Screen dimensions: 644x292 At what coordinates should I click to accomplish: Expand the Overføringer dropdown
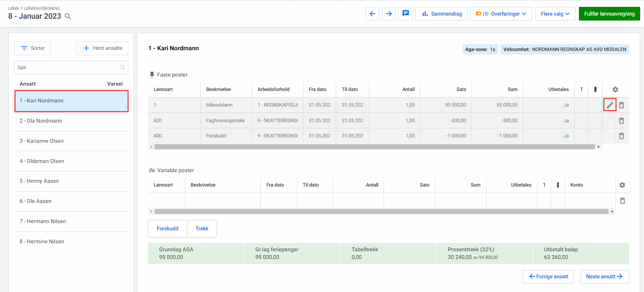click(501, 14)
